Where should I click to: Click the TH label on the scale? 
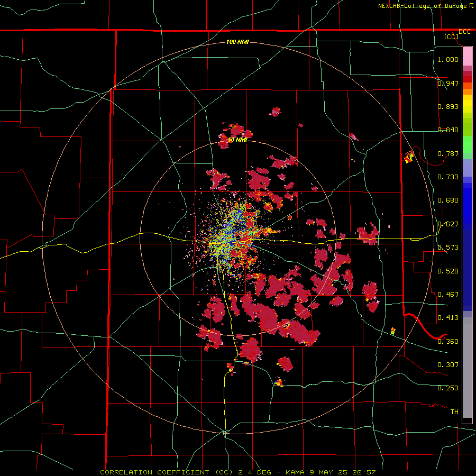pos(454,412)
